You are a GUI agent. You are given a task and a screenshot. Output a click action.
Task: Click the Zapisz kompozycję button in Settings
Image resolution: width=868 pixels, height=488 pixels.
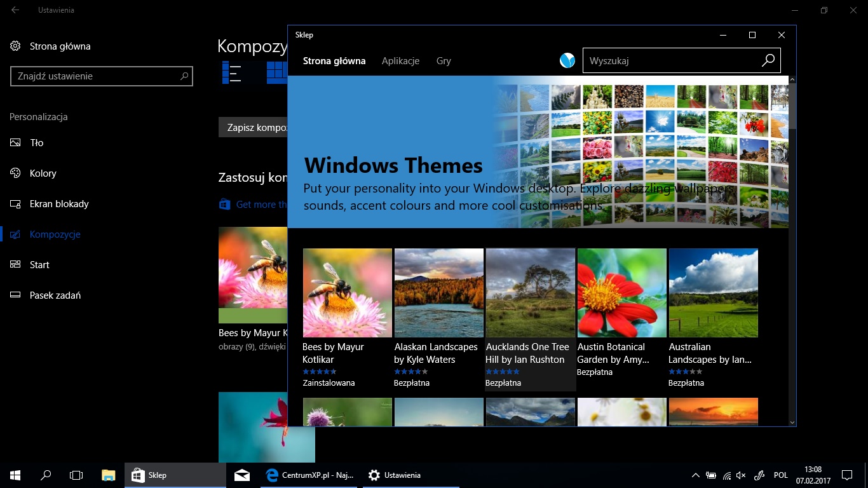click(x=253, y=127)
